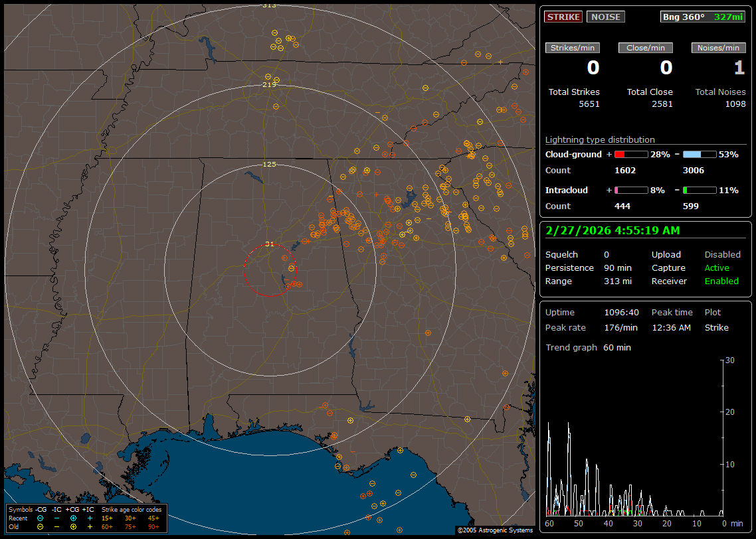Click the recent negative cloud-ground legend symbol
Image resolution: width=756 pixels, height=539 pixels.
[x=40, y=518]
